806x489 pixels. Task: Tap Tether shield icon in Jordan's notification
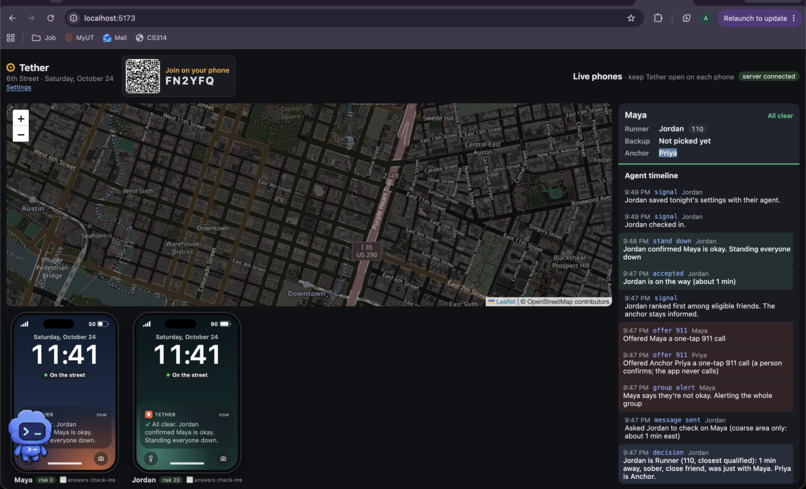(x=148, y=414)
